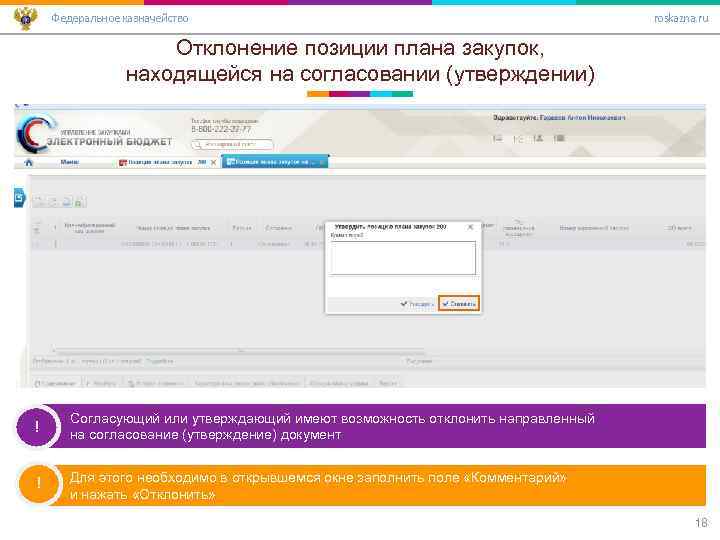Viewport: 720px width, 540px height.
Task: Click the search field under the phone number
Action: pos(232,144)
